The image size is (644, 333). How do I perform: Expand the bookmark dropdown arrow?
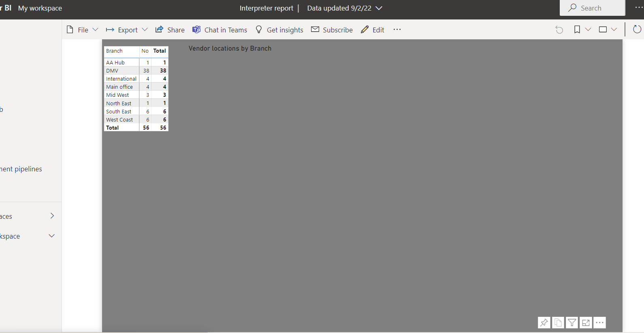(x=588, y=30)
